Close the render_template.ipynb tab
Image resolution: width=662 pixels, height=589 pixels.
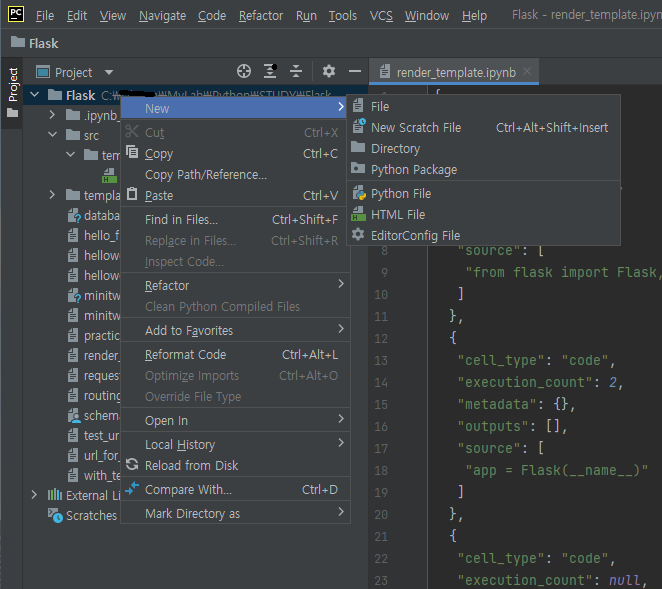click(x=527, y=71)
